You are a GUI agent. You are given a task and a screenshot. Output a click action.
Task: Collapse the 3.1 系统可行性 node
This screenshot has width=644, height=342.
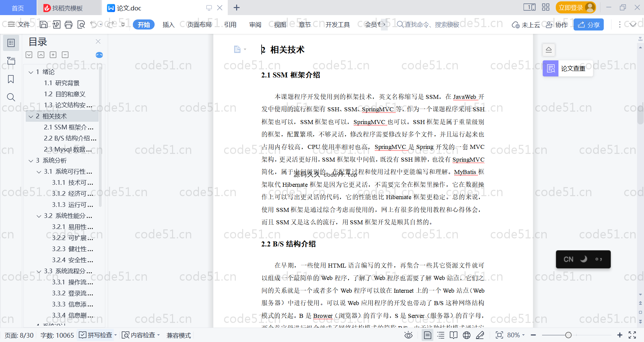tap(39, 172)
